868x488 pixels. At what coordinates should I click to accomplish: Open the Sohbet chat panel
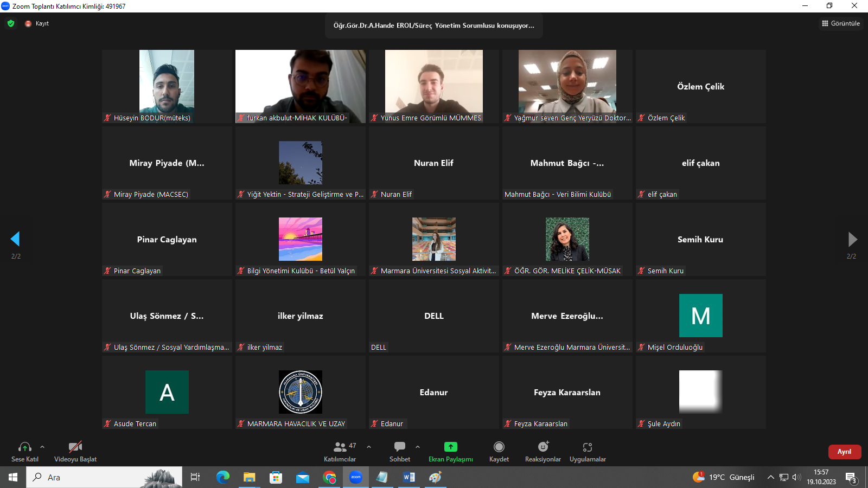coord(400,447)
